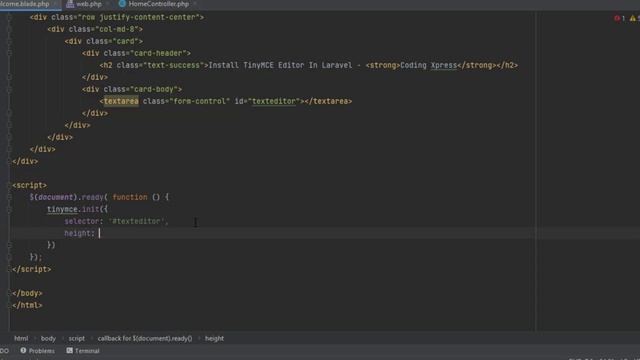
Task: Open the HomeController.php editor tab
Action: coord(158,4)
